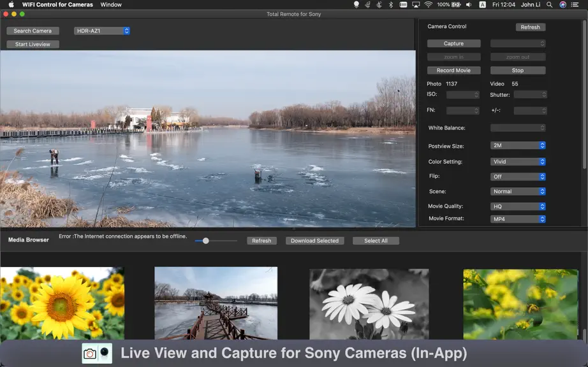588x367 pixels.
Task: Open the White Balance dropdown
Action: pyautogui.click(x=518, y=127)
